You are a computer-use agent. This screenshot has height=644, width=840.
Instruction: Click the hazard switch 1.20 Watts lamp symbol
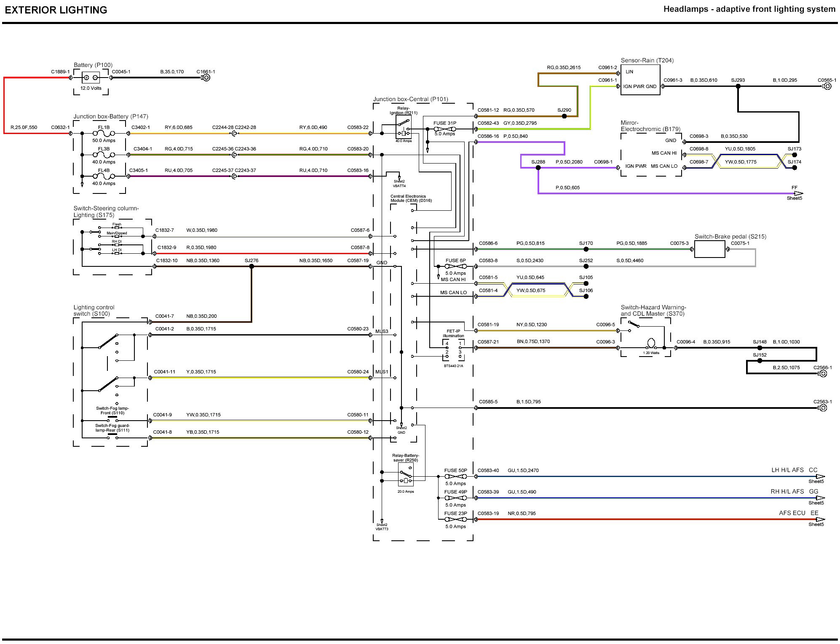[x=651, y=342]
